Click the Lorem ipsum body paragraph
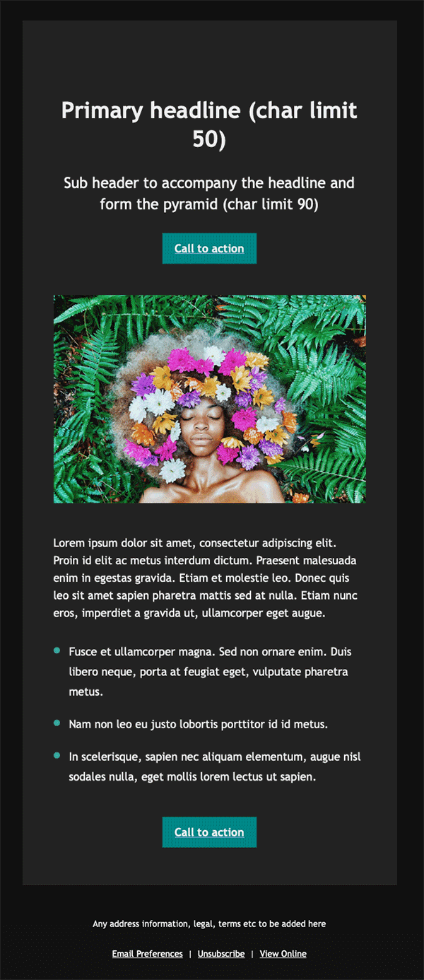Screen dimensions: 424x980 206,578
